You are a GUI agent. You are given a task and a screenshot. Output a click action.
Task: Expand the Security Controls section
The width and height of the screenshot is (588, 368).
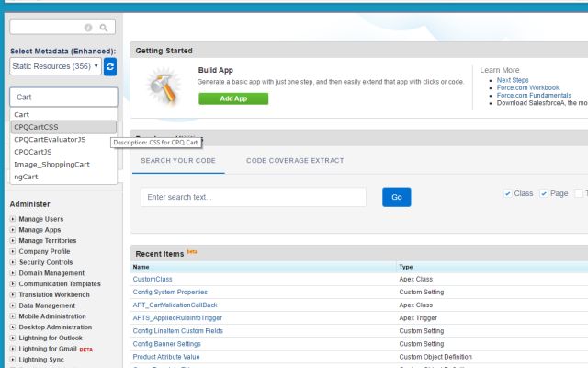[13, 262]
